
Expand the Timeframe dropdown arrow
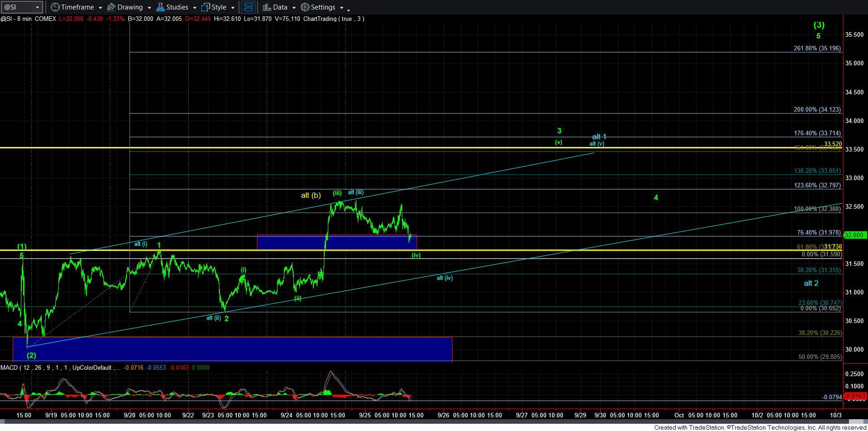click(100, 8)
